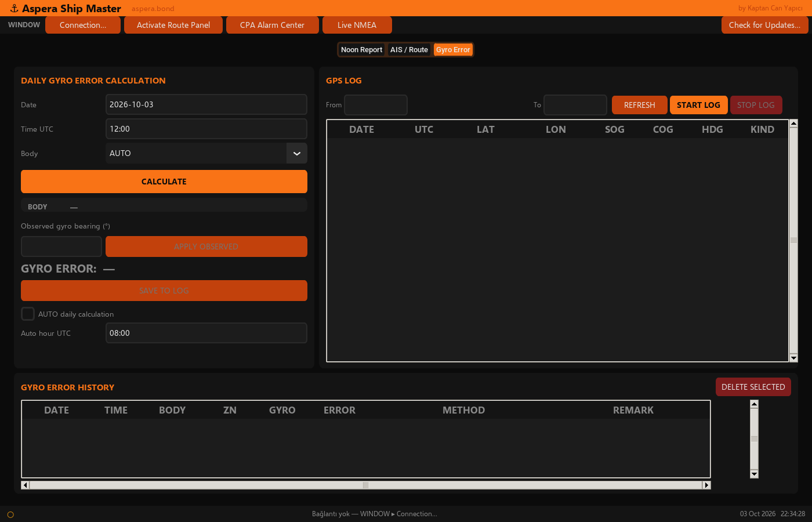The image size is (812, 522).
Task: Click history horizontal scrollbar right arrow
Action: point(706,485)
